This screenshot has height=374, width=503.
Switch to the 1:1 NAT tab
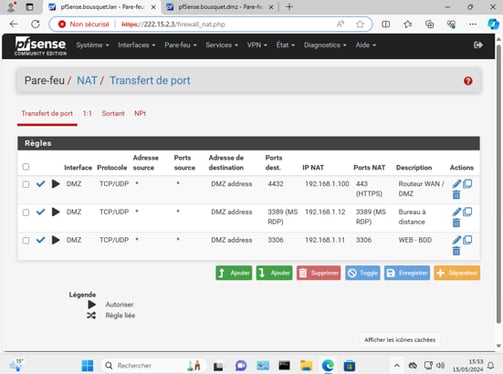pos(87,113)
